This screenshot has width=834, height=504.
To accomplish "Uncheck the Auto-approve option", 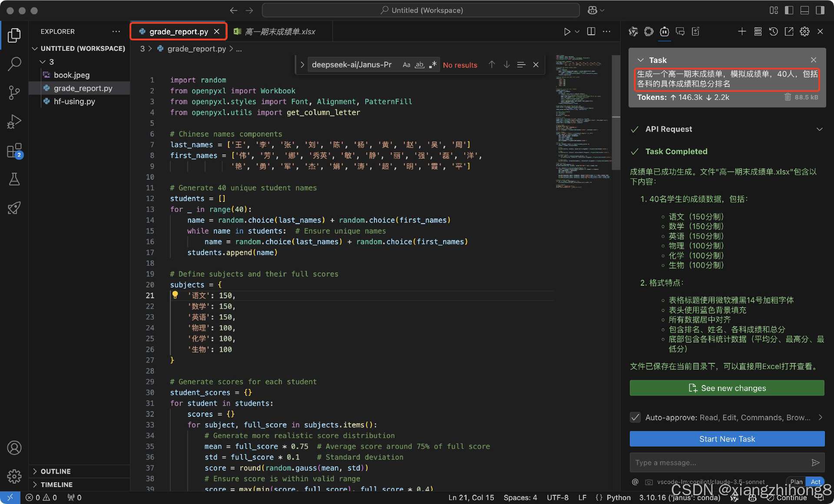I will click(635, 417).
